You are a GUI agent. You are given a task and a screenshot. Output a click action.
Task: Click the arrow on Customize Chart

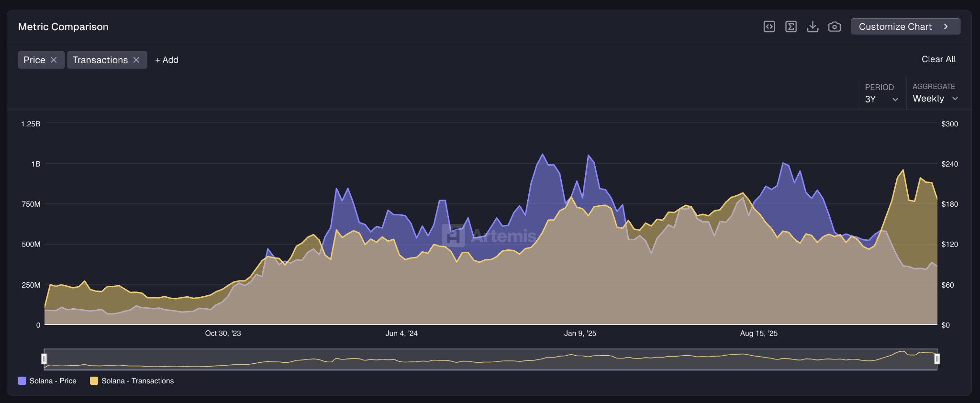pos(946,27)
